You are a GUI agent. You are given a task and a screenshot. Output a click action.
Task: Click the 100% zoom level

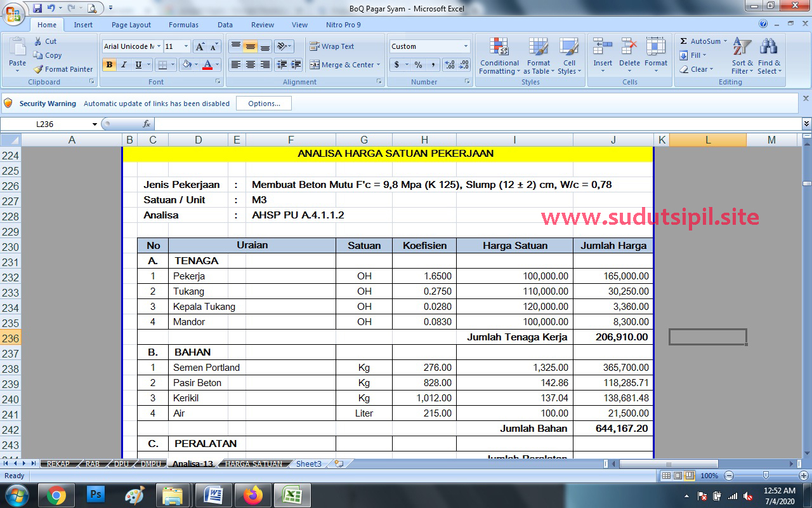pyautogui.click(x=709, y=476)
